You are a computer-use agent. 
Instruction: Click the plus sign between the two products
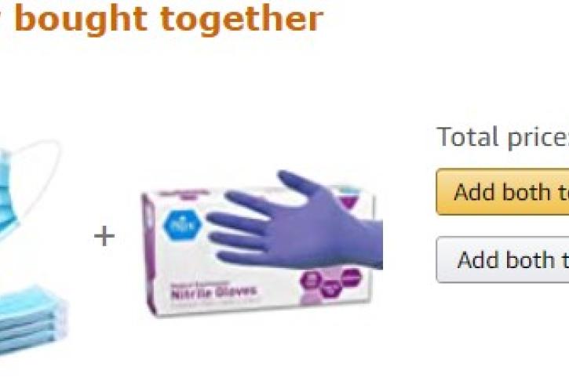point(104,236)
